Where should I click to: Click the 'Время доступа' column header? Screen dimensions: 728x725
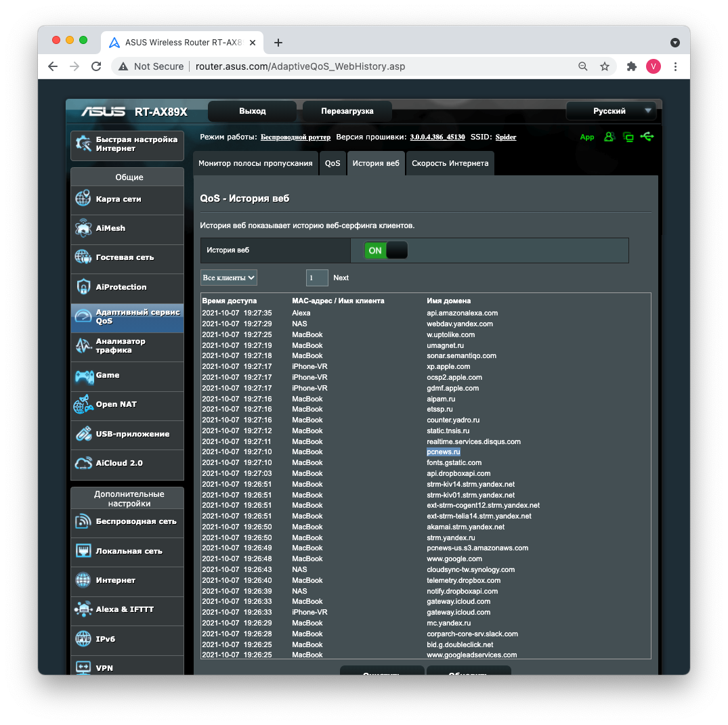click(230, 301)
